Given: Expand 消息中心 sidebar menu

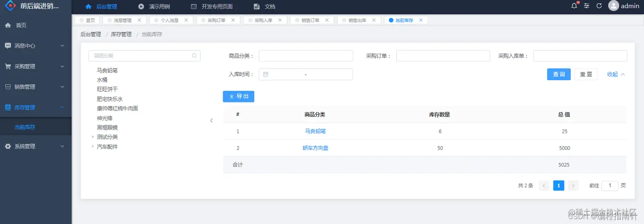Looking at the screenshot, I should [36, 46].
